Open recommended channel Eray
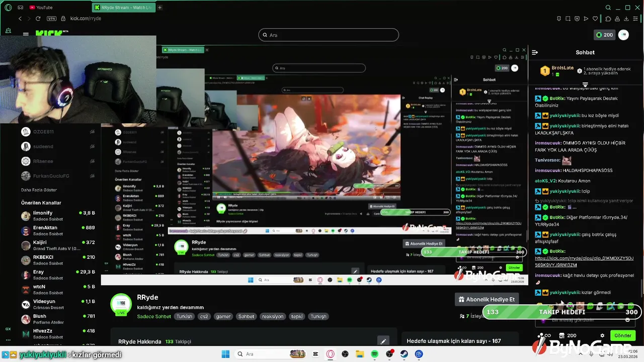 (x=58, y=275)
